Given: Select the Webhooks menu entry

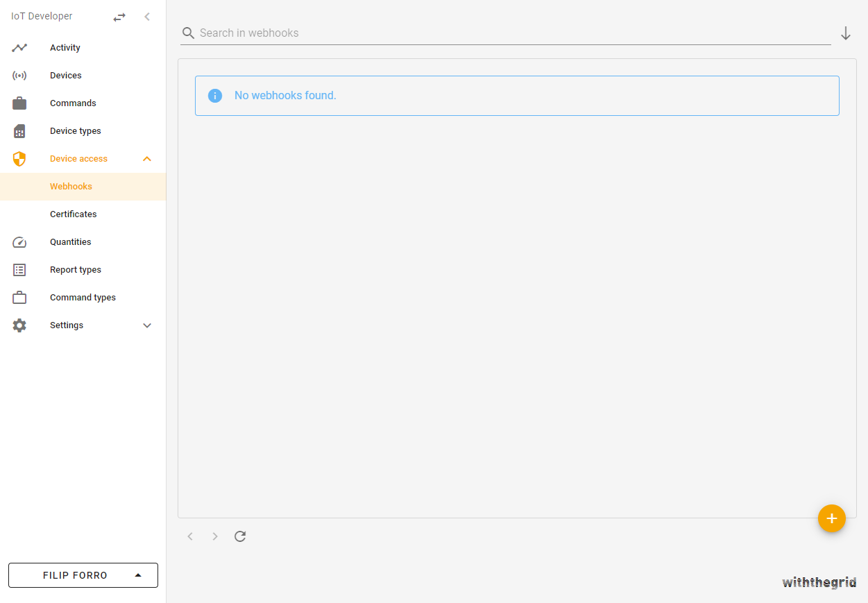Looking at the screenshot, I should 71,186.
